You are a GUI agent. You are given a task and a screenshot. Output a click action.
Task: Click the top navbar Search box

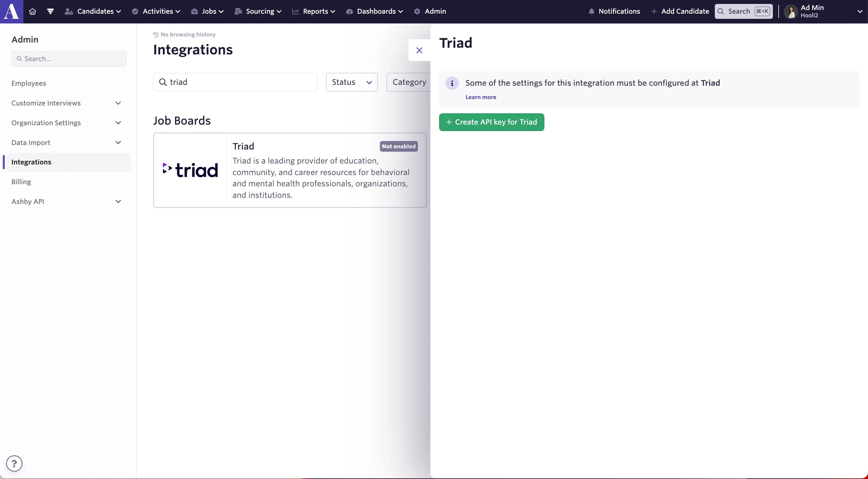744,12
